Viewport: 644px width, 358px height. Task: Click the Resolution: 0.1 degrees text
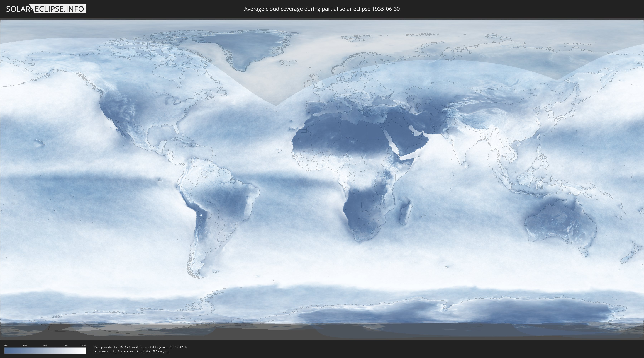pyautogui.click(x=153, y=351)
